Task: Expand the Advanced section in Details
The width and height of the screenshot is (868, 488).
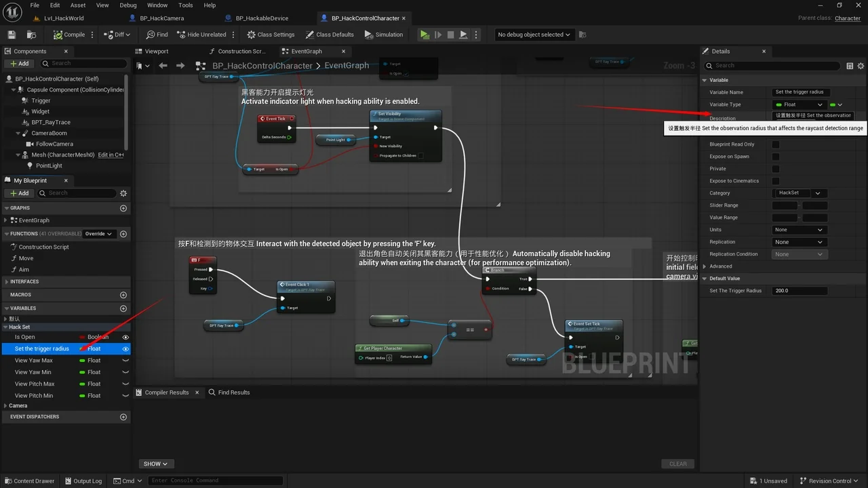Action: tap(720, 266)
